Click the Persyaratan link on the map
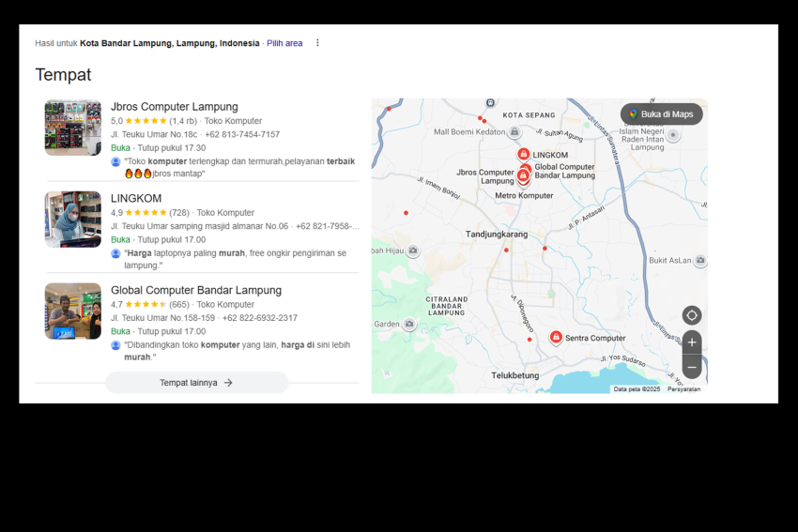 coord(683,389)
